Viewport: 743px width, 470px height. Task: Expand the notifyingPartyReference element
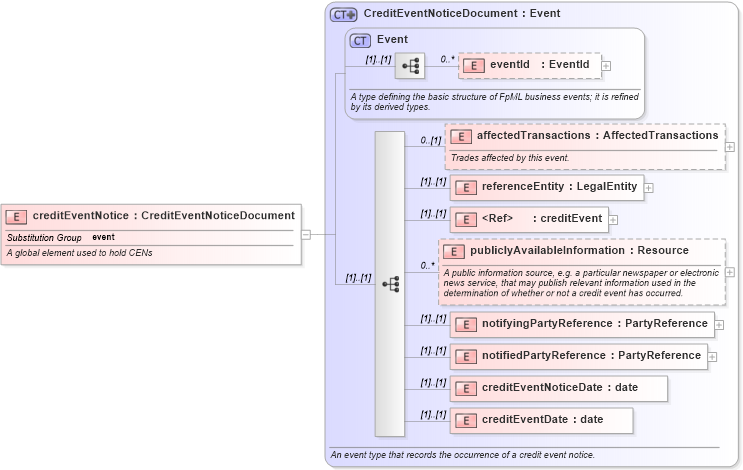coord(719,325)
